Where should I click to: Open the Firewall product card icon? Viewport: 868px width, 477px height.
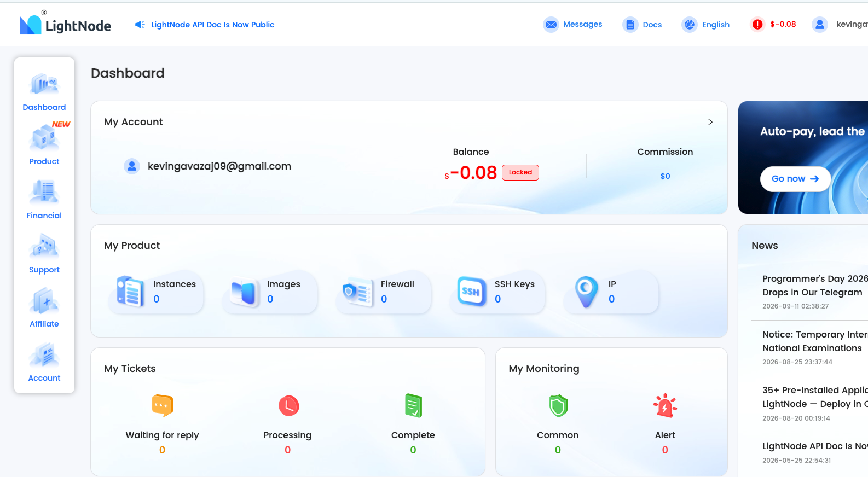(358, 292)
